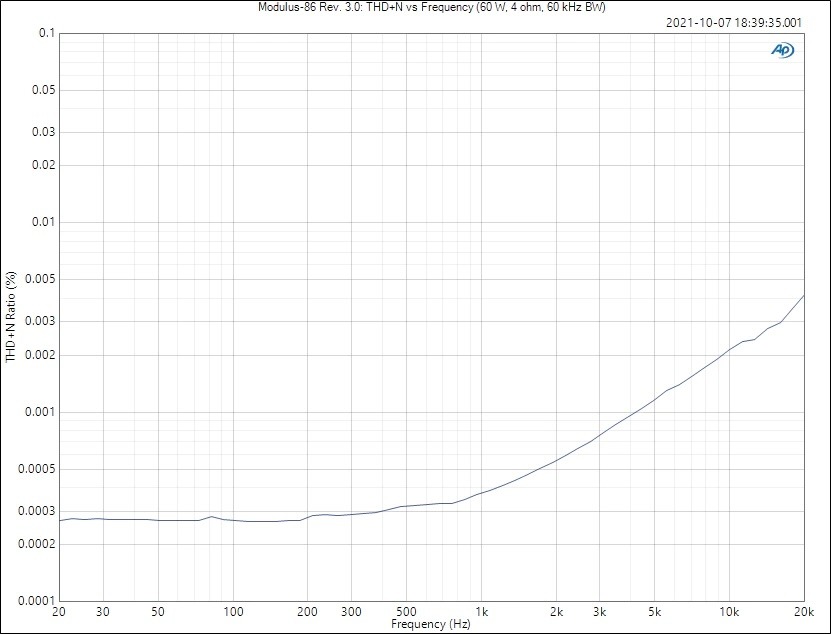Click the curve where it crosses 0.001 level
Image resolution: width=831 pixels, height=634 pixels.
click(633, 412)
